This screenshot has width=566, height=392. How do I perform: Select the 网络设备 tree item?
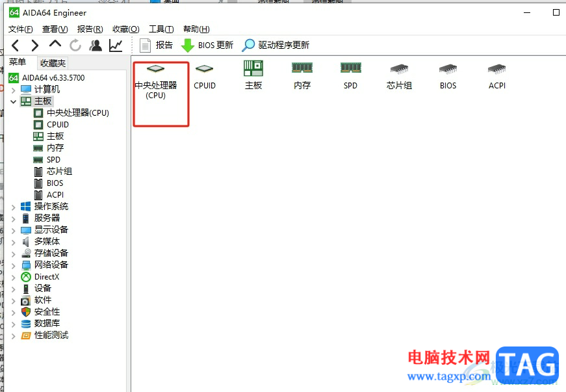pos(45,265)
